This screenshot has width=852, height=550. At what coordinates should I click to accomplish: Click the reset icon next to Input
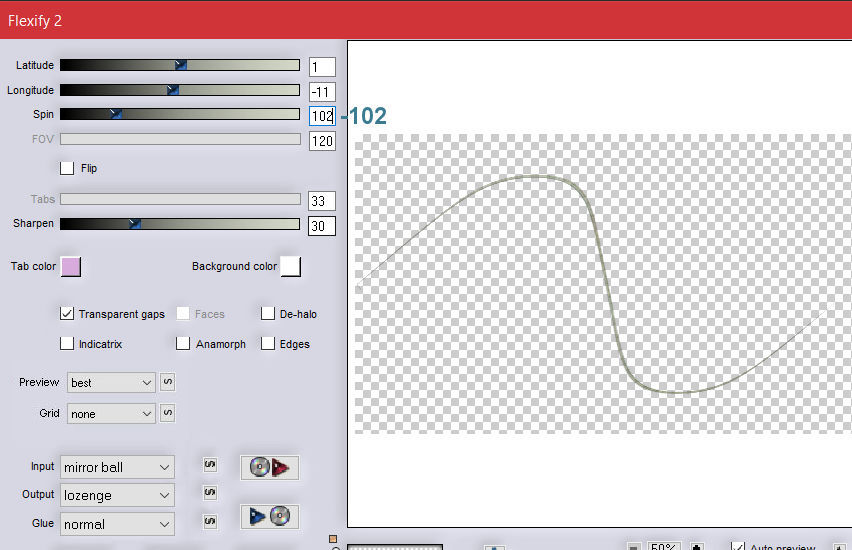point(210,465)
